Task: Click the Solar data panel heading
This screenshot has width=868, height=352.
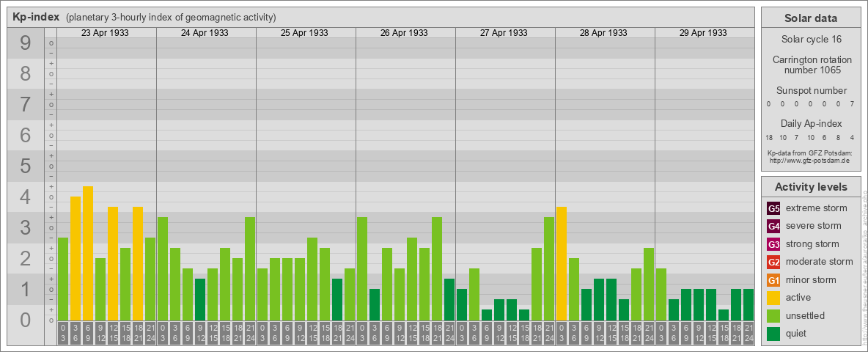Action: click(x=811, y=18)
